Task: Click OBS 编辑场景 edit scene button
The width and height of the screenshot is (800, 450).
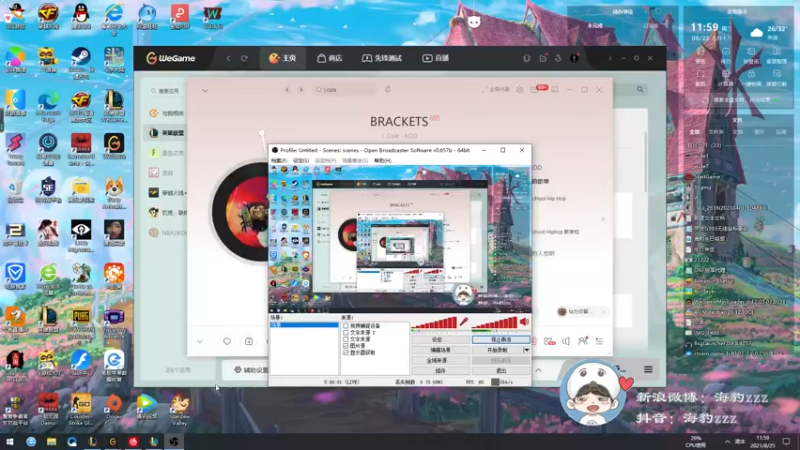Action: point(440,350)
